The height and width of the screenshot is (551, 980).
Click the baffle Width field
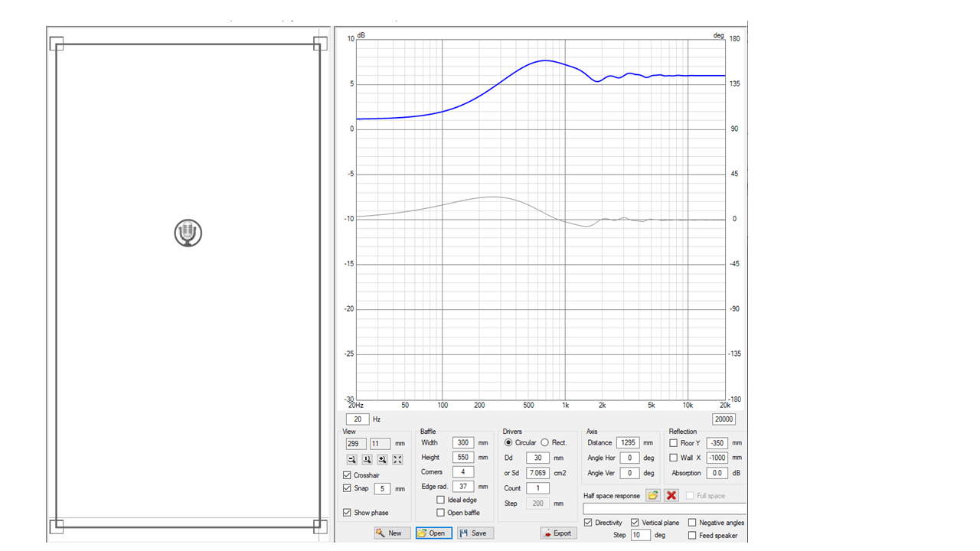click(463, 442)
